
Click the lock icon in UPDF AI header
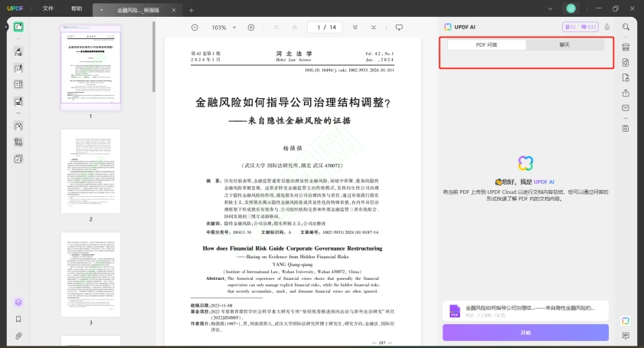click(607, 27)
